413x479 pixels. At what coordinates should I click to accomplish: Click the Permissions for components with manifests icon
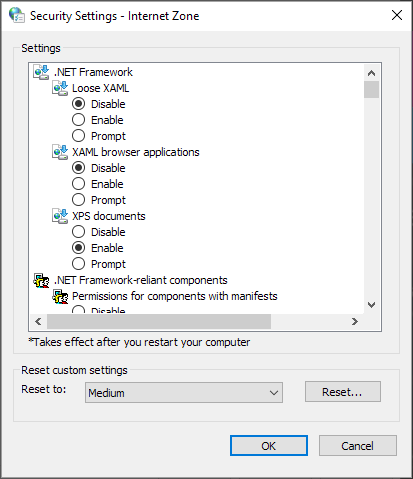(x=60, y=296)
